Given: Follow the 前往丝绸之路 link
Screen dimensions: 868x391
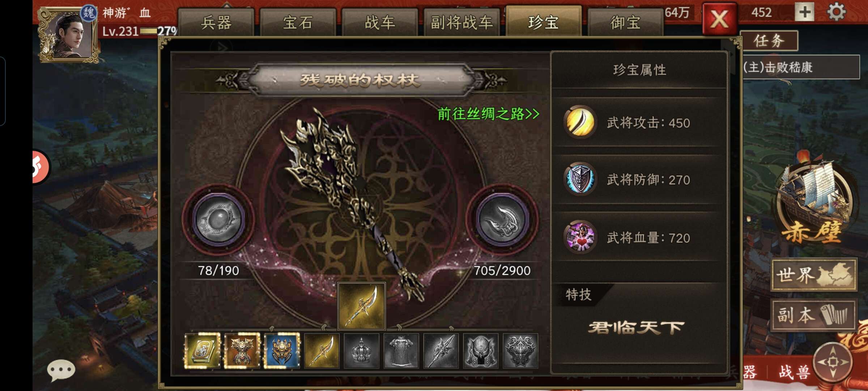Looking at the screenshot, I should pyautogui.click(x=488, y=114).
